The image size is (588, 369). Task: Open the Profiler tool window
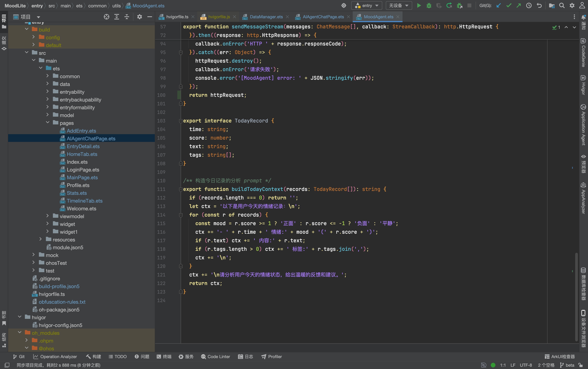271,356
